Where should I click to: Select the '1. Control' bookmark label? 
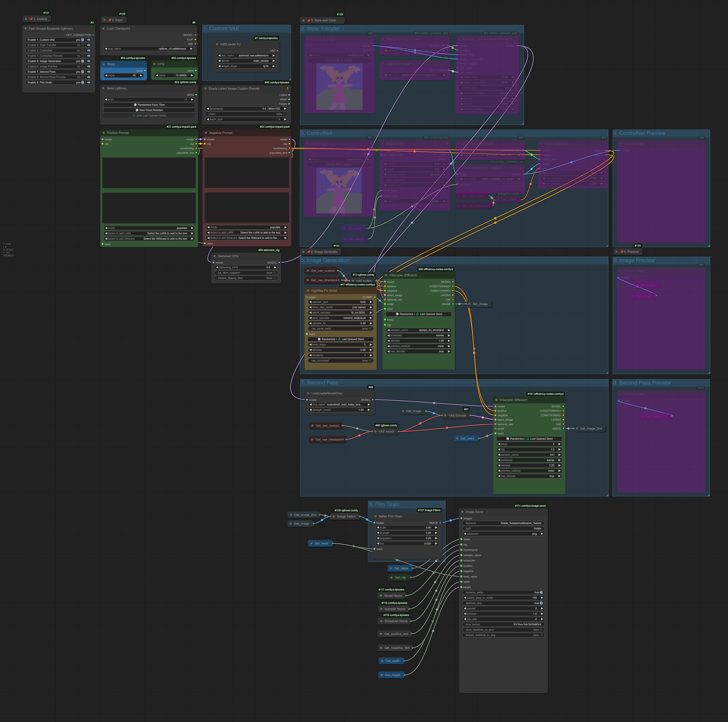coord(40,19)
